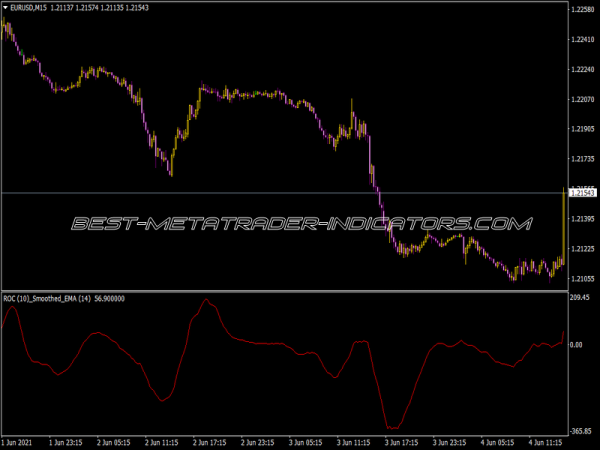Click the 209.45 indicator scale value
Screen dimensions: 600x450
click(581, 298)
